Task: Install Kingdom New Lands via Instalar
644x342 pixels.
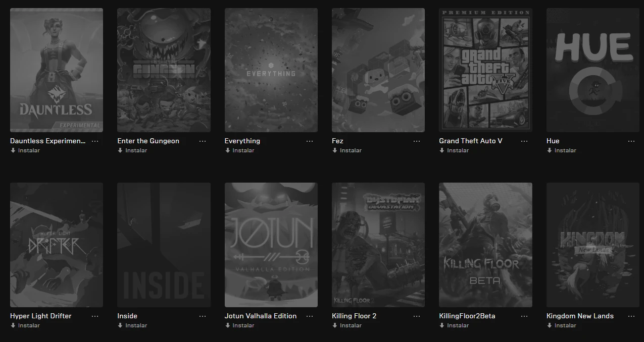Action: pos(565,325)
